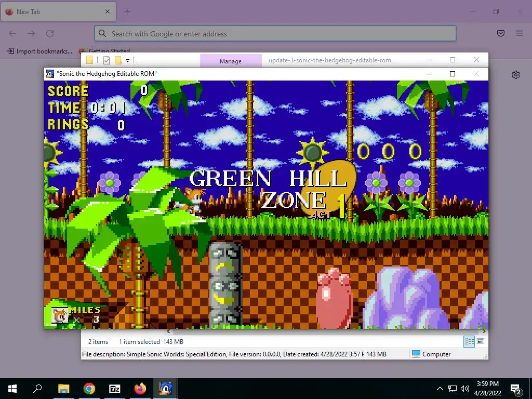The width and height of the screenshot is (532, 399).
Task: Minimize the Sonic the Hedgehog Editable ROM window
Action: coord(429,74)
